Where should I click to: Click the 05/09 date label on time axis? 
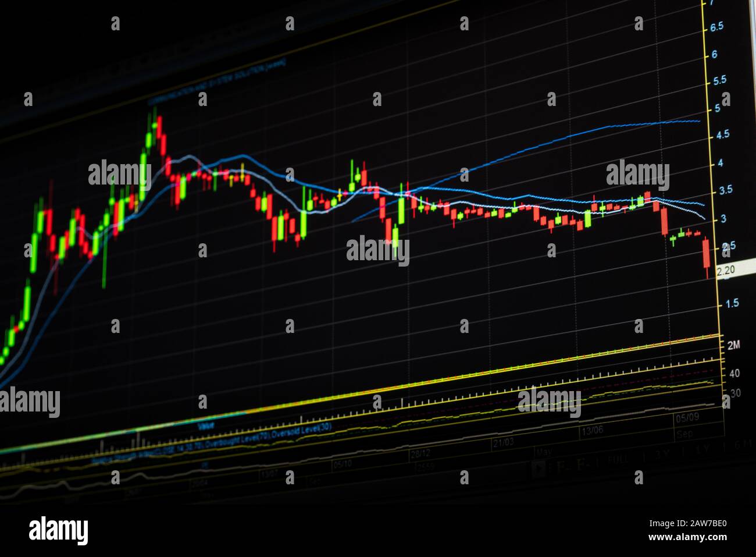click(687, 418)
